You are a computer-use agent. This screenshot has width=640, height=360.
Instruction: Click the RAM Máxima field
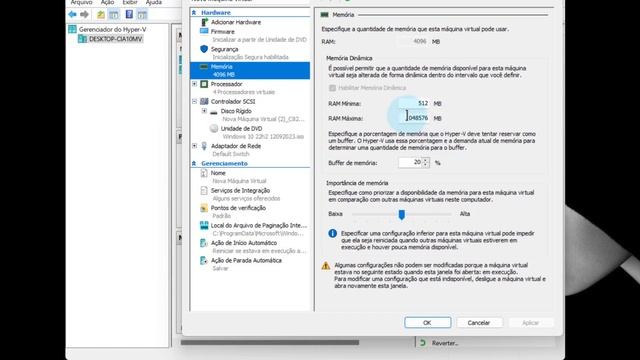[414, 118]
